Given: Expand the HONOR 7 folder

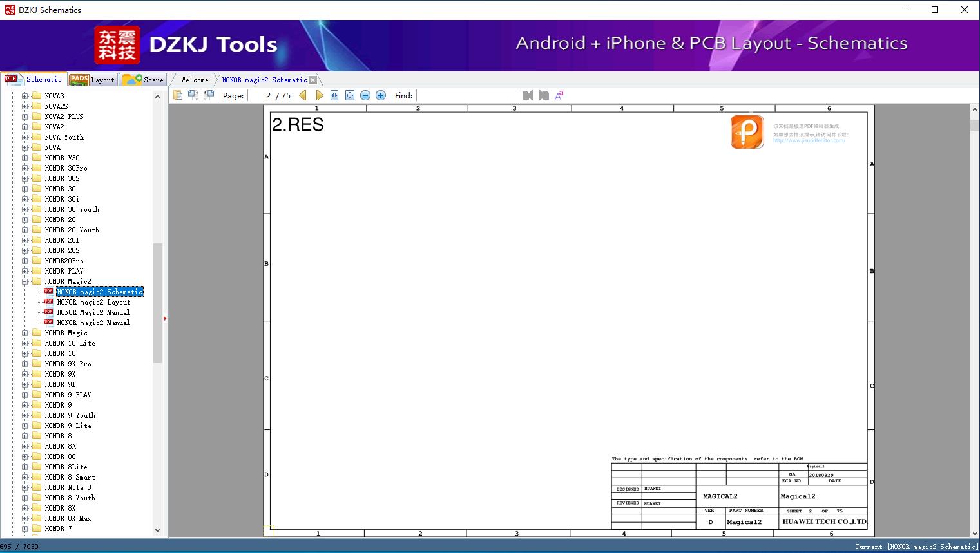Looking at the screenshot, I should pos(25,529).
